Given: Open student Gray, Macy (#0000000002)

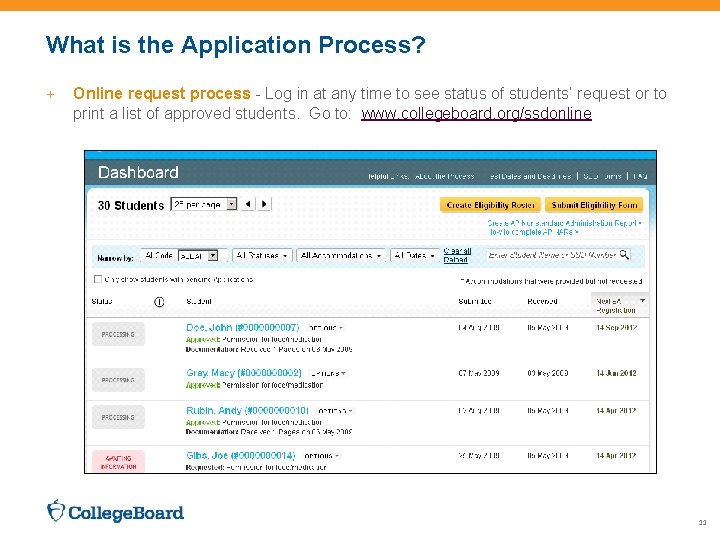Looking at the screenshot, I should coord(244,373).
